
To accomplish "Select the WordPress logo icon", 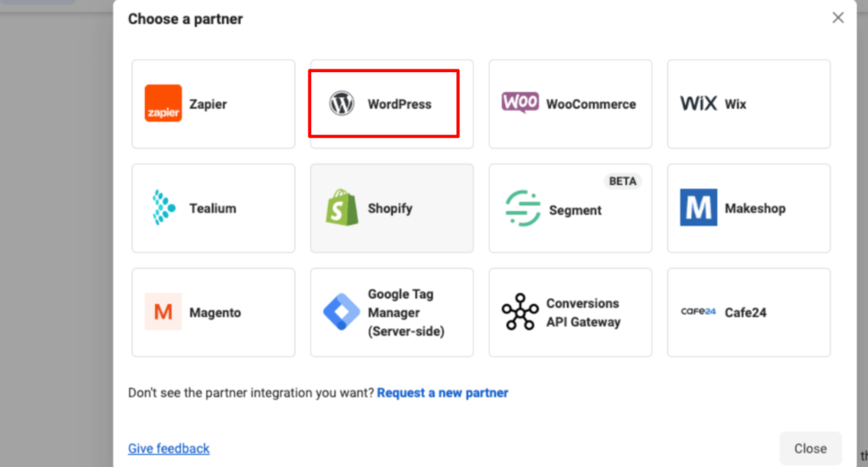I will [342, 103].
